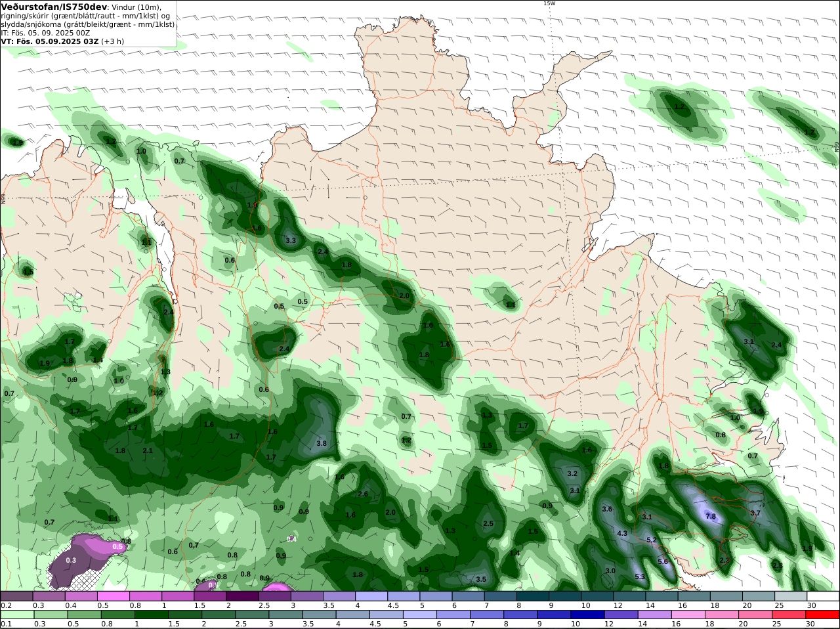Screen dimensions: 840x629
Task: Click the '3.7' precipitation value on the map
Action: [x=755, y=513]
